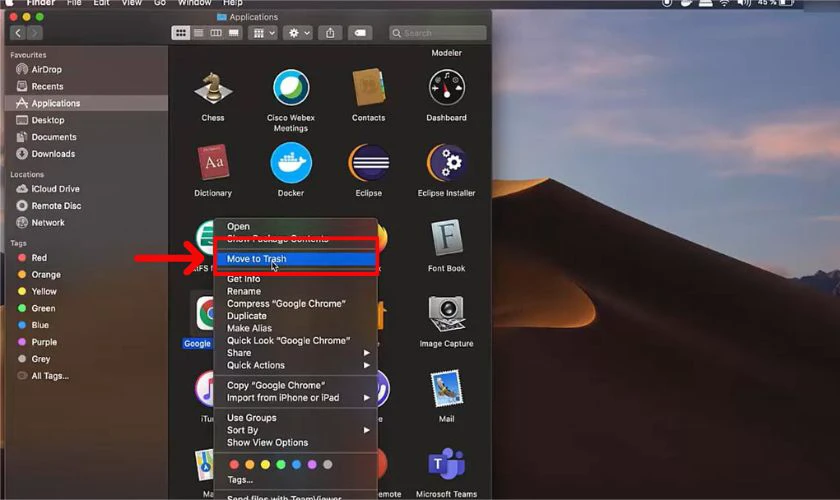Open AirDrop in the sidebar

[86, 70]
